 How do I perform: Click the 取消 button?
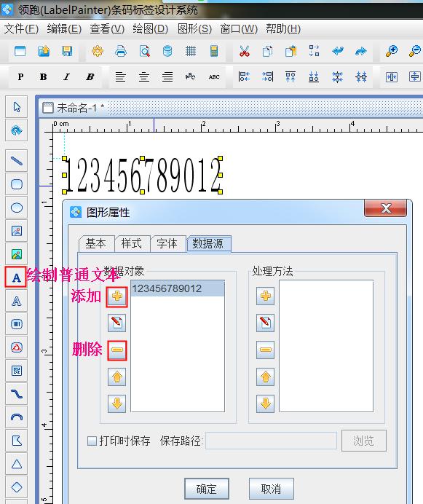272,489
